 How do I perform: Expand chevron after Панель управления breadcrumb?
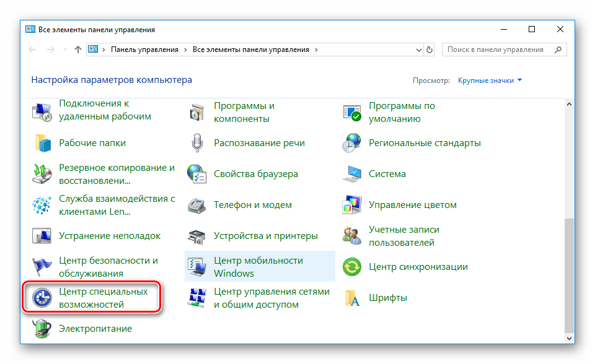point(185,50)
